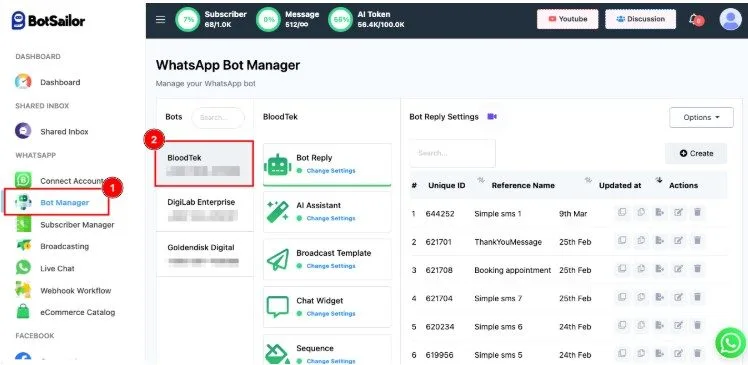Open Connect Account in the sidebar
Viewport: 748px width, 365px height.
(72, 181)
